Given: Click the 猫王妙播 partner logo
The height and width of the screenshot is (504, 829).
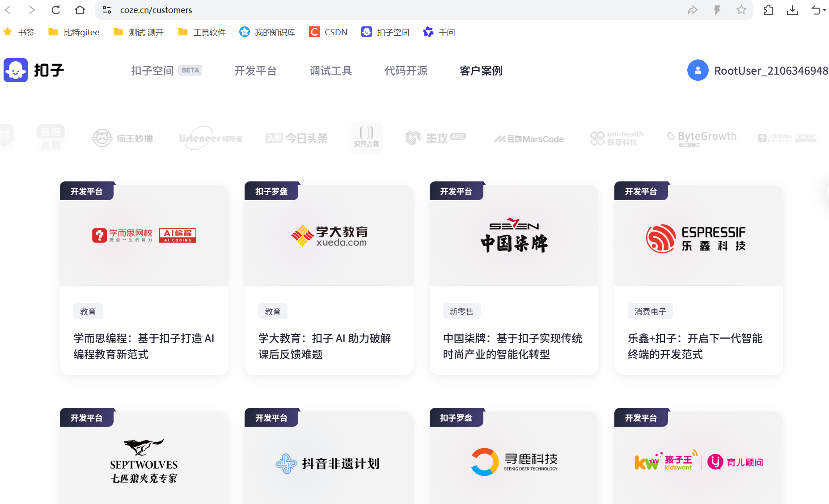Looking at the screenshot, I should tap(122, 138).
